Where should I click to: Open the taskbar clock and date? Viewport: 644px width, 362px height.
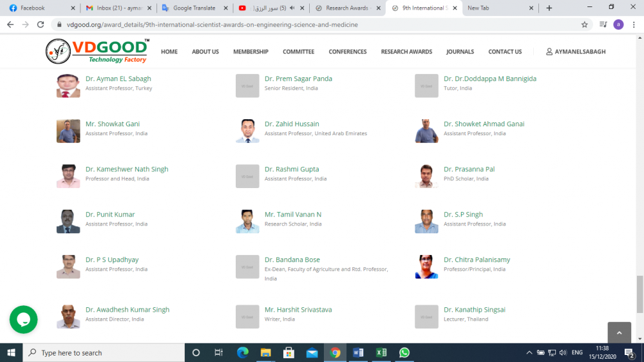tap(603, 352)
